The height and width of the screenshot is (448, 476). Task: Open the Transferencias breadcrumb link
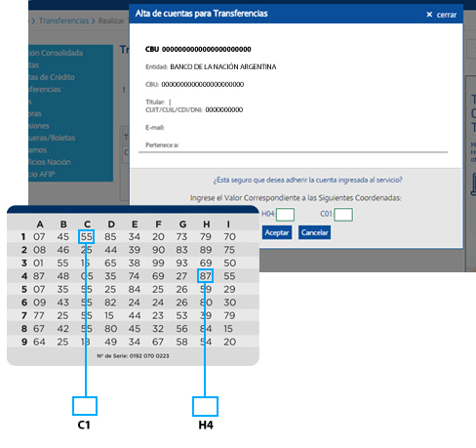(63, 20)
